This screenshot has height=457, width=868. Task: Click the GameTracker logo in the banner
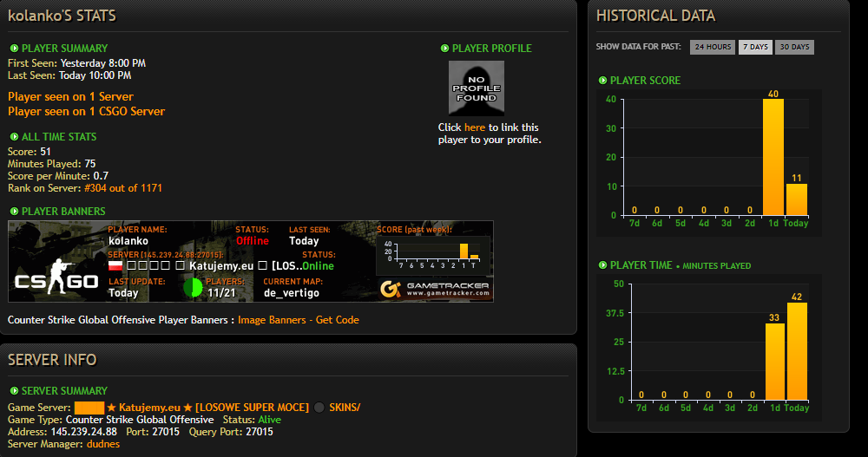pyautogui.click(x=435, y=289)
